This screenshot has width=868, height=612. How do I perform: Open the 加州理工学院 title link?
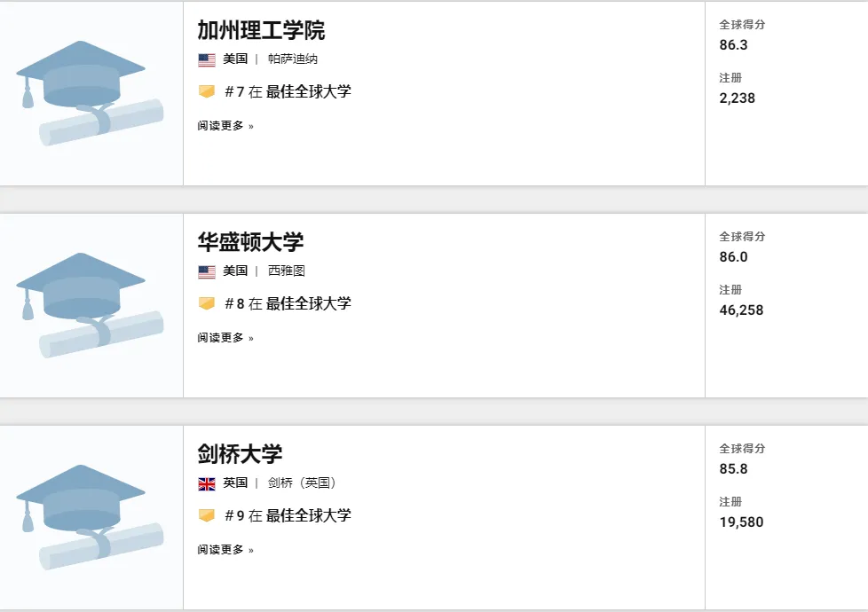pos(261,30)
